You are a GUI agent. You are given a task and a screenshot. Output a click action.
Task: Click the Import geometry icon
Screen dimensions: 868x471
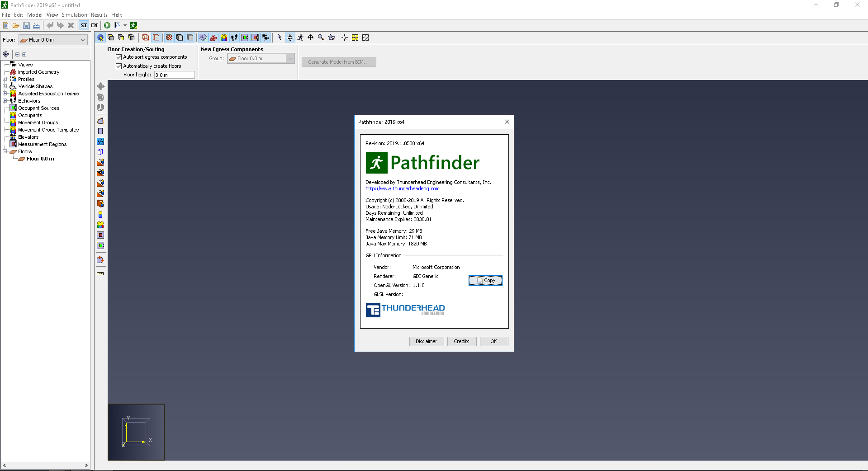[37, 25]
